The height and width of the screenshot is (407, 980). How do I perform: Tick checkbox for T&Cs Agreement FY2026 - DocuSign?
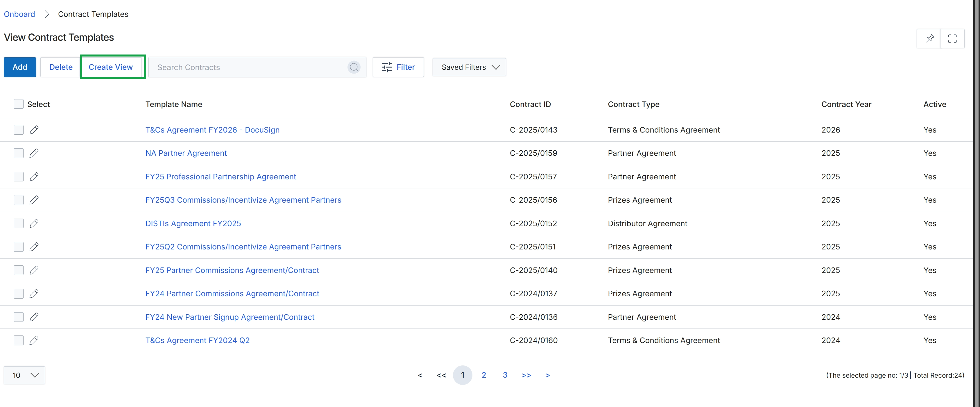point(19,130)
